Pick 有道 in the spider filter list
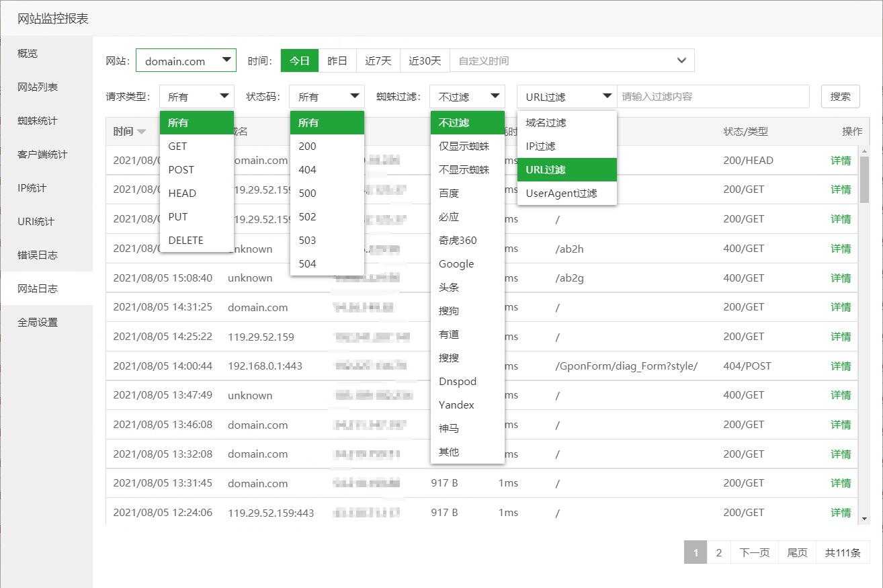 coord(468,335)
